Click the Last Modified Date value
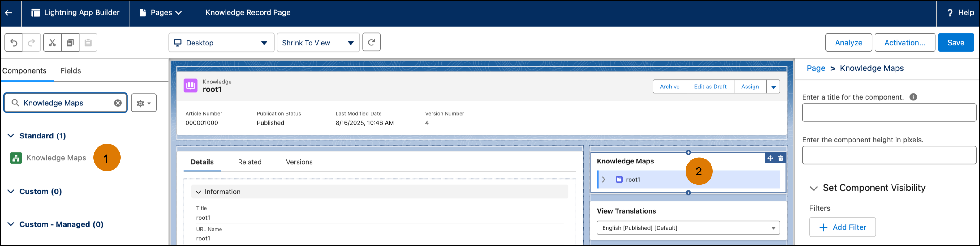Viewport: 980px width, 246px height. click(x=364, y=123)
